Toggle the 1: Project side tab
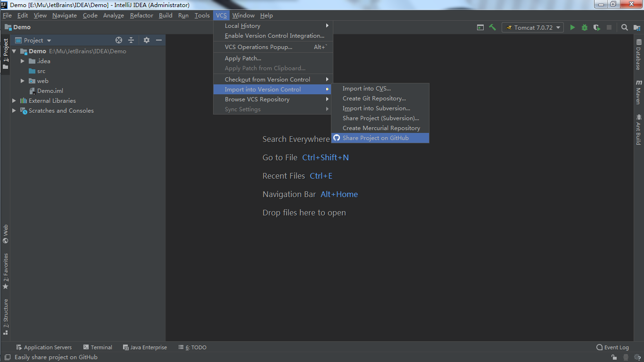This screenshot has width=644, height=362. coord(5,54)
